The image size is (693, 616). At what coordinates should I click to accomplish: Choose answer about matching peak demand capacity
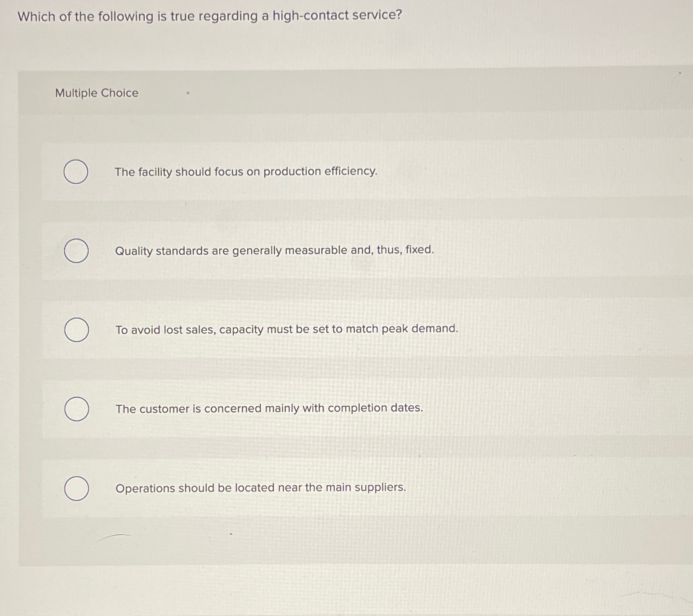click(x=287, y=329)
